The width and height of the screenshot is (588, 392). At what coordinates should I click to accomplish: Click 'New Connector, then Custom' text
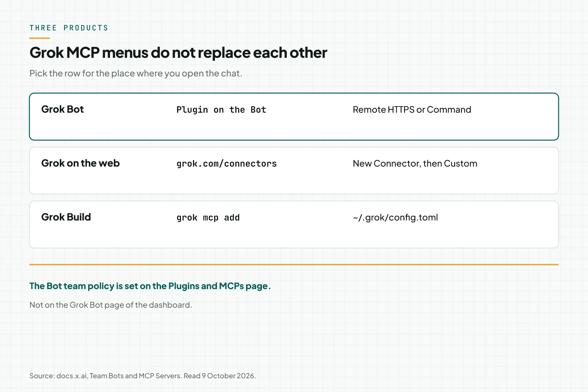[415, 163]
